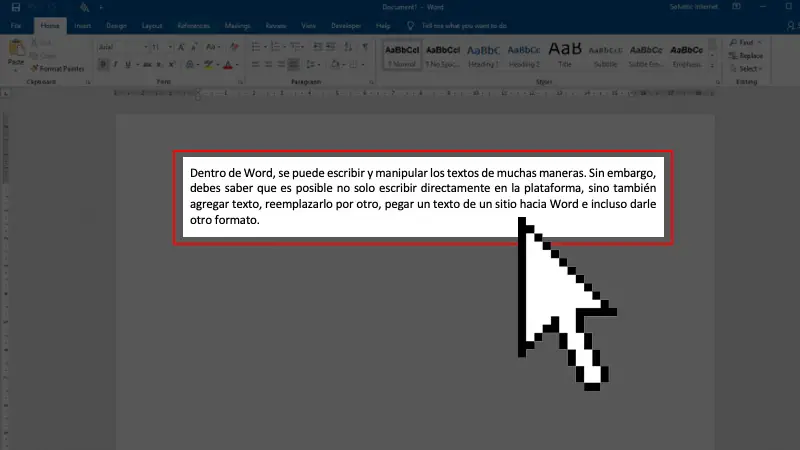Click the Clear All Formatting icon
The height and width of the screenshot is (450, 800).
(x=234, y=47)
